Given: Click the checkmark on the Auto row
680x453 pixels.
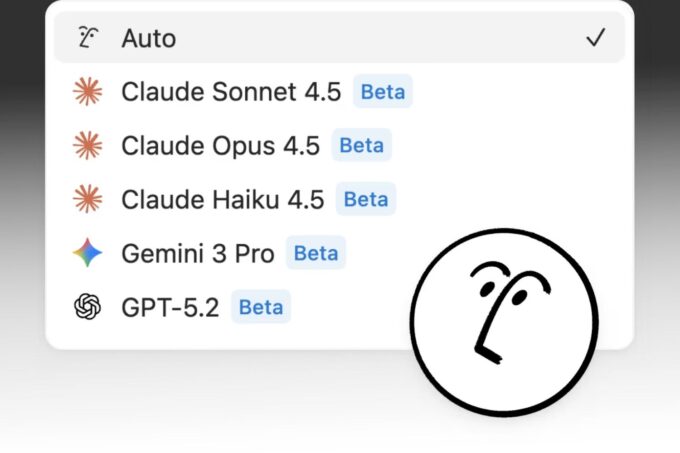Looking at the screenshot, I should [x=596, y=38].
